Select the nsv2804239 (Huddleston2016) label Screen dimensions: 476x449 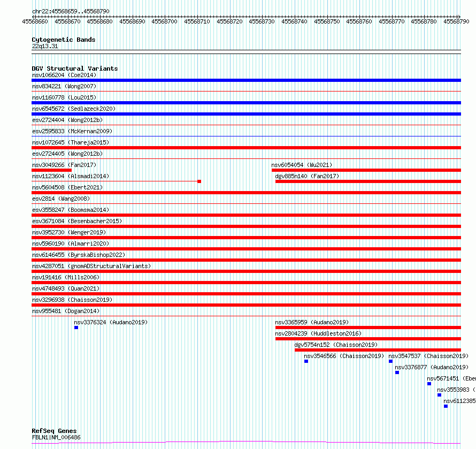318,333
